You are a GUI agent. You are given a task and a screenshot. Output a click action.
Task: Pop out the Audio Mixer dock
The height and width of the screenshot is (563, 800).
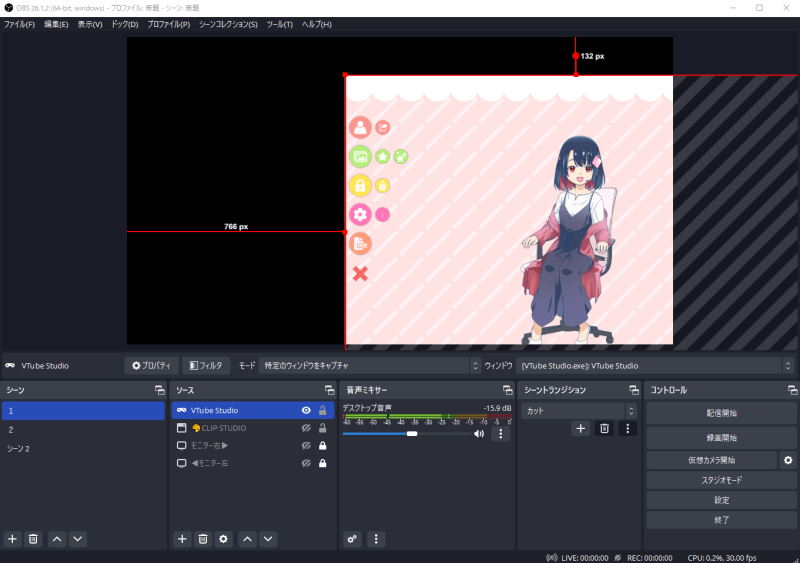[508, 390]
